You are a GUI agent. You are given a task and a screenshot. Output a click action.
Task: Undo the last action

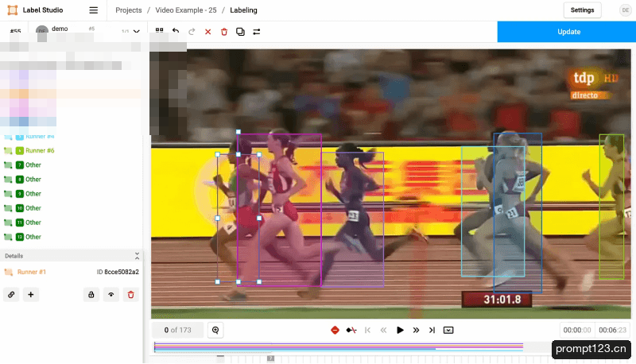point(176,31)
